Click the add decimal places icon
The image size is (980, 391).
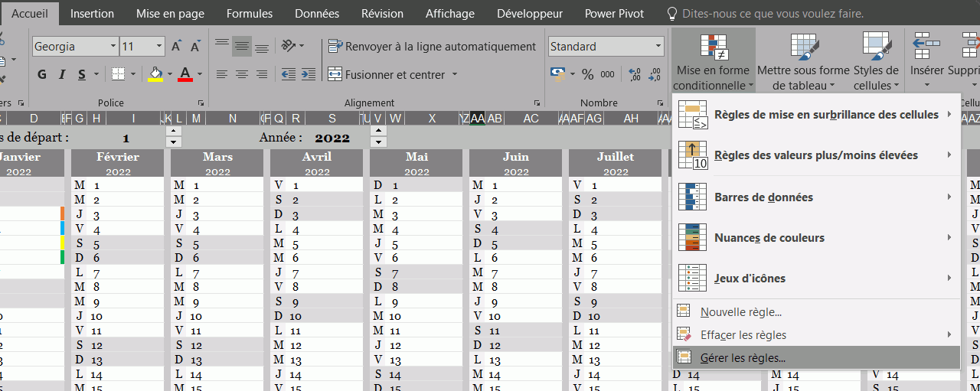coord(634,74)
